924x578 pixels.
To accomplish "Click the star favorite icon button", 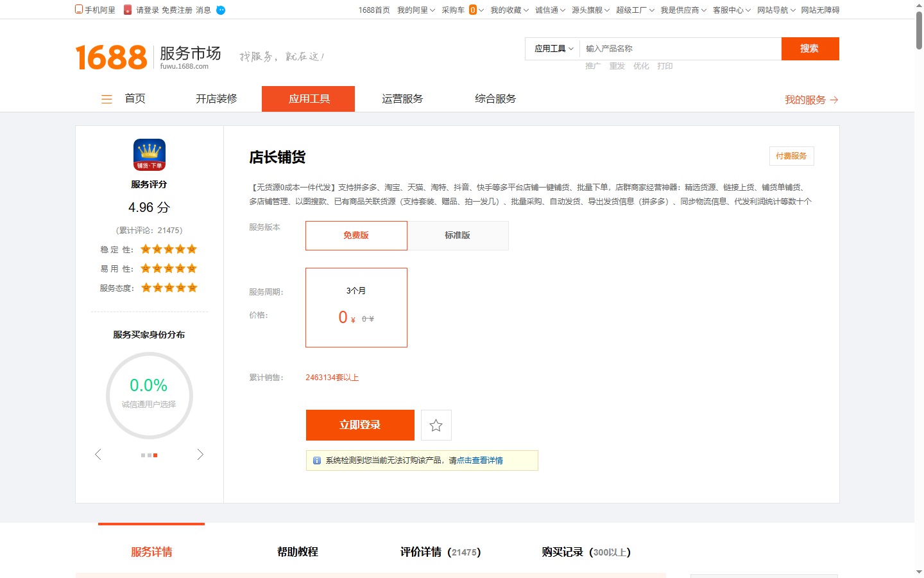I will pos(436,425).
